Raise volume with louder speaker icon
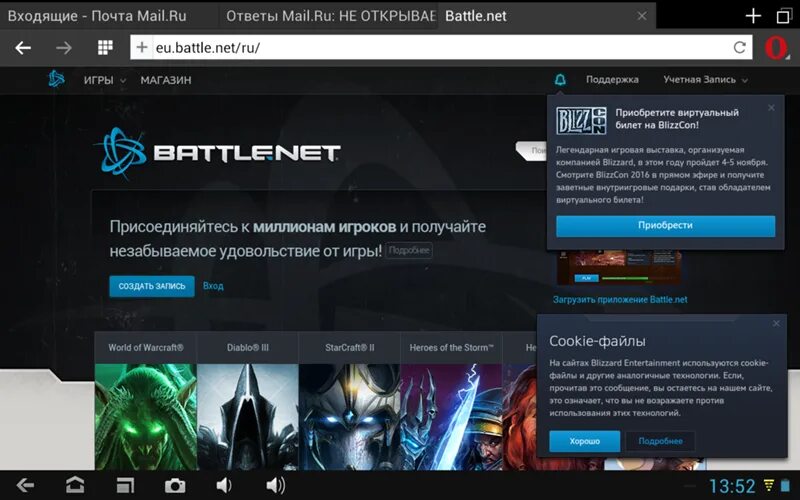This screenshot has width=800, height=500. (x=276, y=485)
